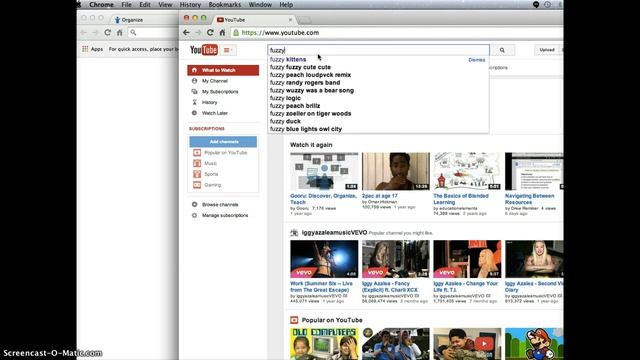The height and width of the screenshot is (360, 640).
Task: Open the Bookmarks menu in menu bar
Action: (224, 5)
